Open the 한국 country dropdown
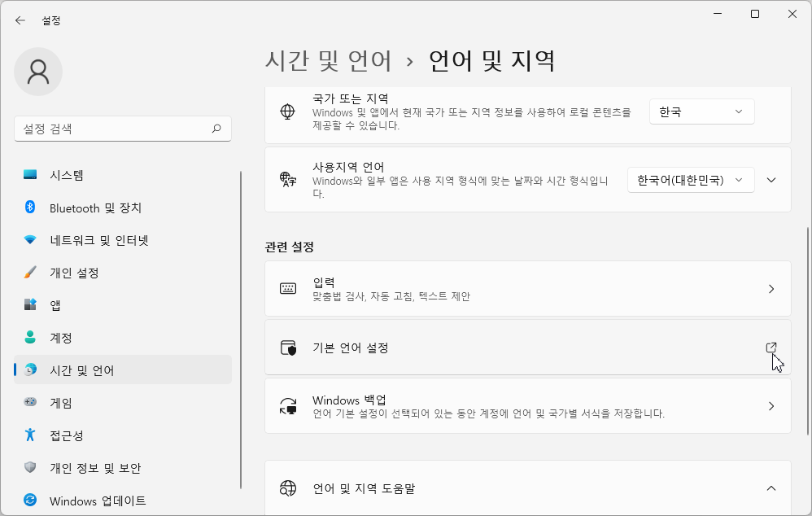This screenshot has width=812, height=516. pos(701,112)
